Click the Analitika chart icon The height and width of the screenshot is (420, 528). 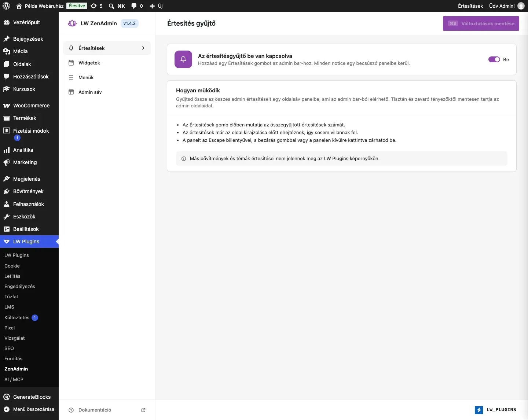click(x=7, y=150)
